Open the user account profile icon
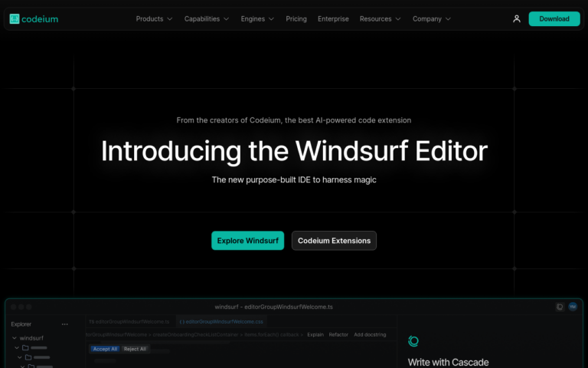This screenshot has width=588, height=368. [517, 18]
